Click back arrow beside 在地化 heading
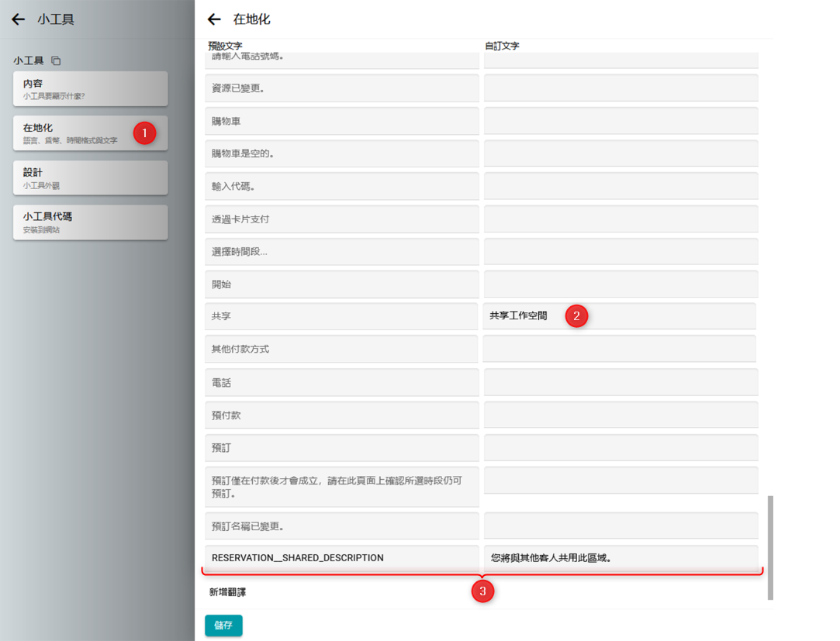Viewport: 840px width, 641px height. pyautogui.click(x=214, y=19)
